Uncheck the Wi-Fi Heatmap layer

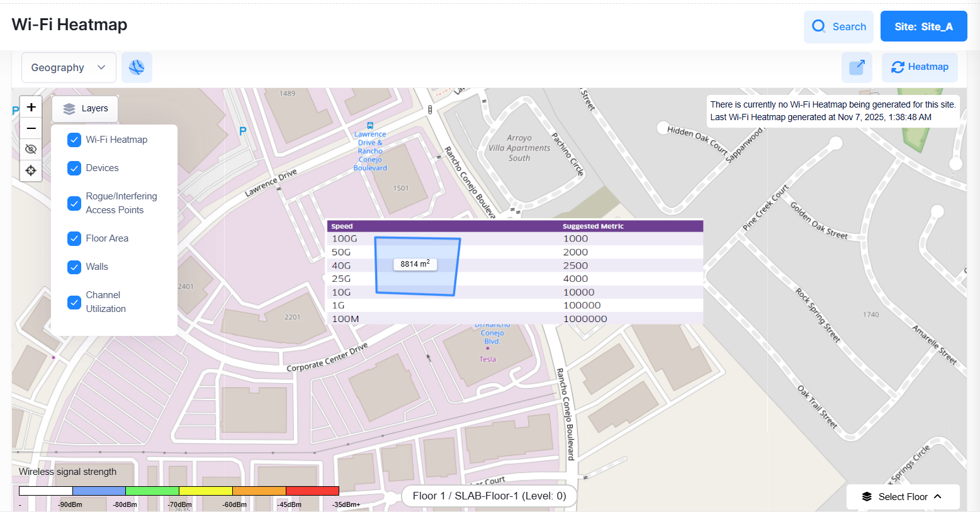(74, 140)
